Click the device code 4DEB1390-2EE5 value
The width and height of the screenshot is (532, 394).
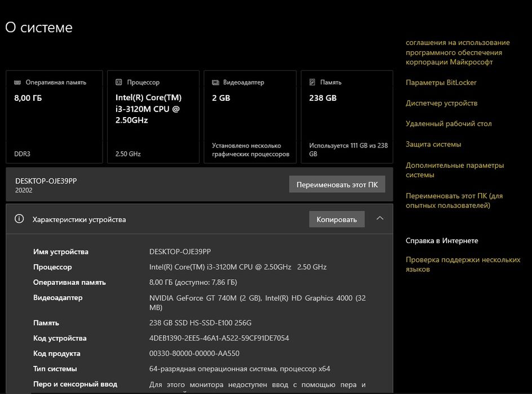point(219,338)
